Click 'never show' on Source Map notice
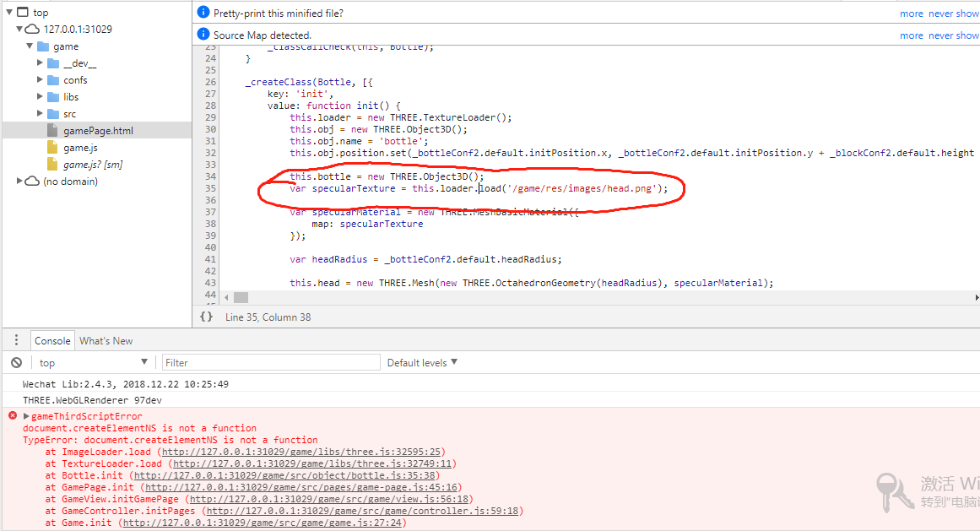This screenshot has height=531, width=980. coord(954,35)
